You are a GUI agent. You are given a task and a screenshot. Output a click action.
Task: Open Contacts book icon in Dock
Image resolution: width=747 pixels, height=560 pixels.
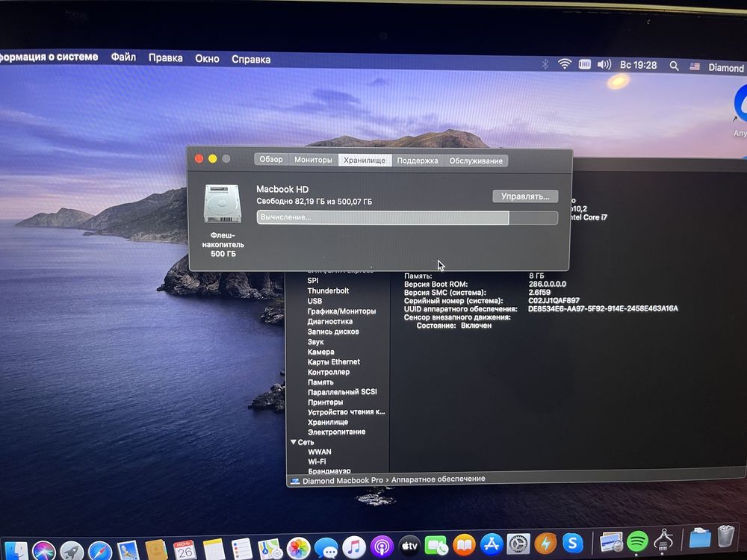[x=156, y=550]
